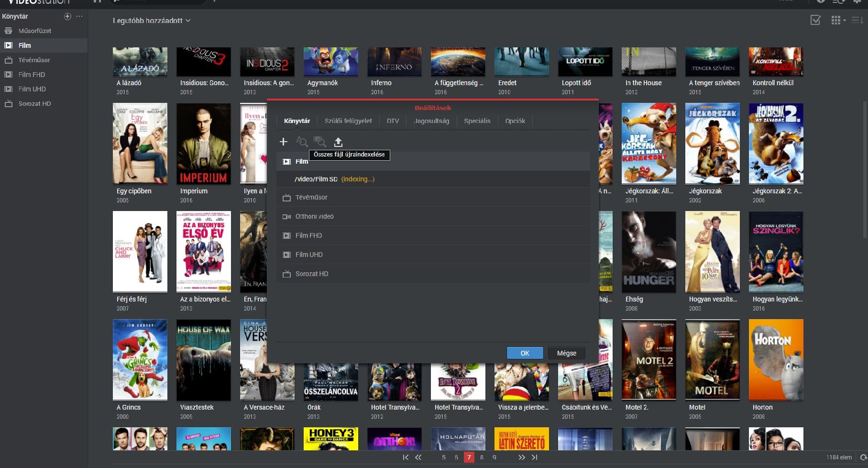Switch to the Szülői felügyelet tab
The height and width of the screenshot is (468, 868).
(348, 121)
